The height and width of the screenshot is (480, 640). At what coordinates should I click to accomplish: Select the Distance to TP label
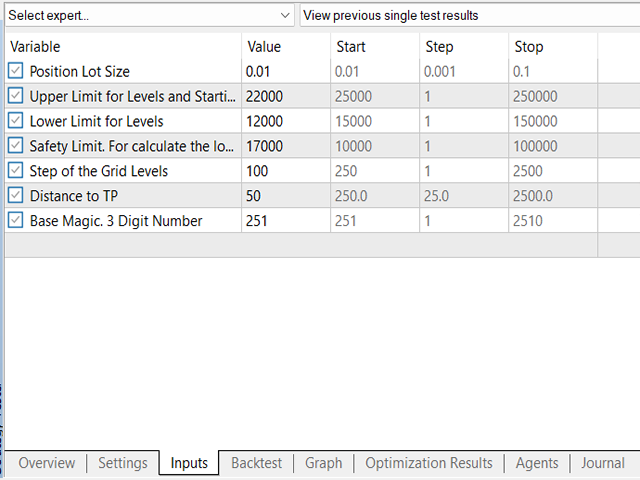point(74,196)
